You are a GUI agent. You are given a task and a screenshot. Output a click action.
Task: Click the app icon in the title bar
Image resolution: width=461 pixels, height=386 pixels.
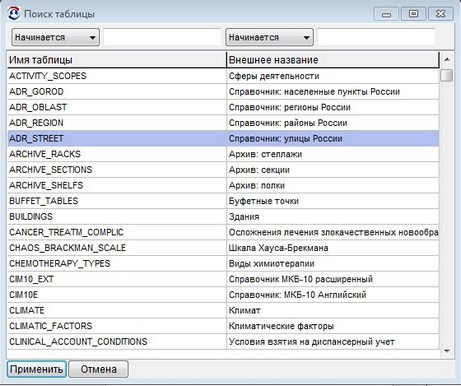pos(14,14)
